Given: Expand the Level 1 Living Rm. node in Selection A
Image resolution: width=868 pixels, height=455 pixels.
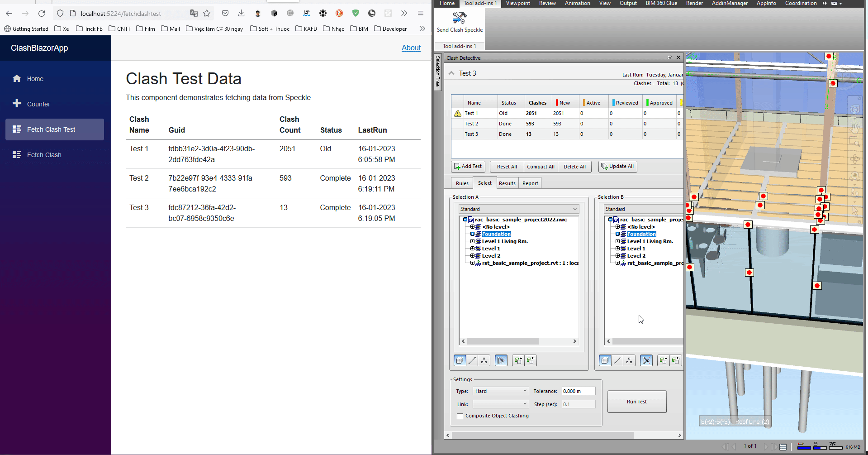Looking at the screenshot, I should 472,241.
